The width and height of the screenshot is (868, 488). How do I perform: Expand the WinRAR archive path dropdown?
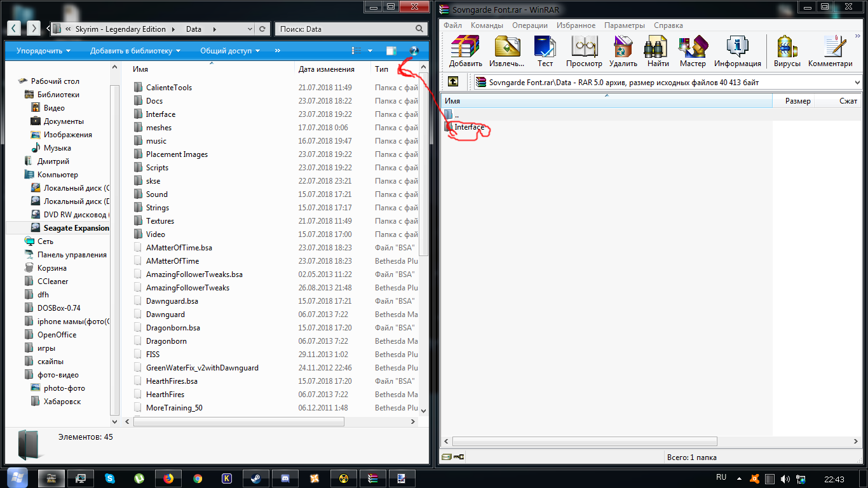[x=858, y=82]
